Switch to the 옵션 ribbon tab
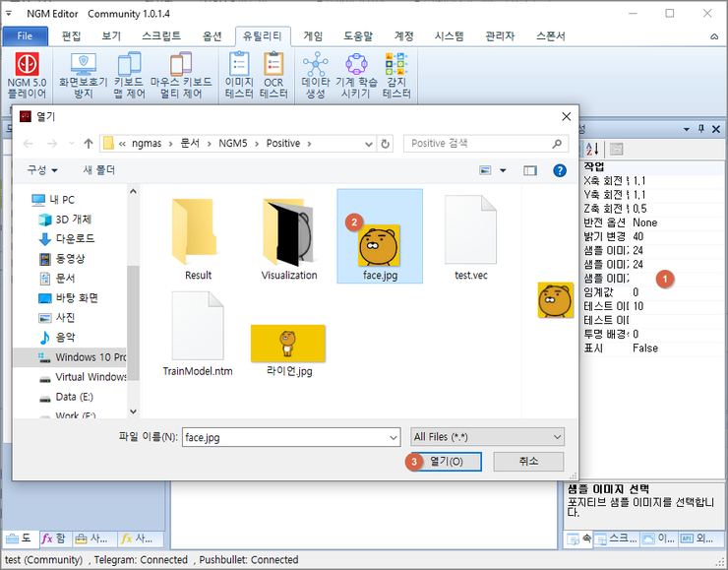 coord(212,36)
